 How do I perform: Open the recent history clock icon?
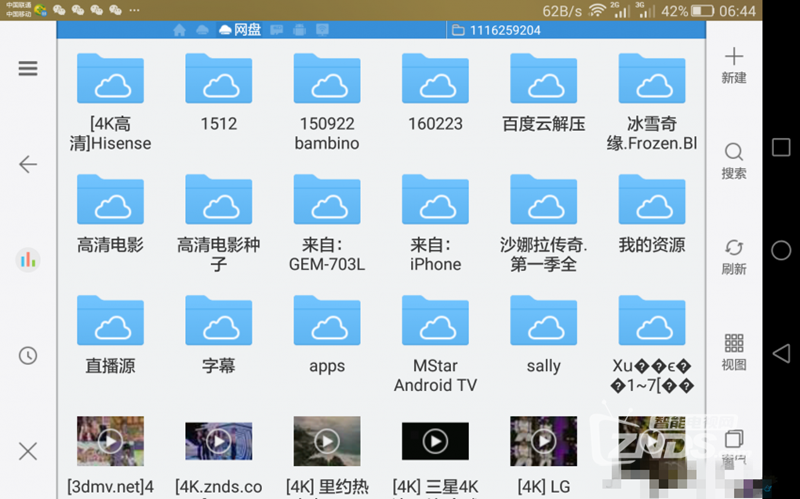click(28, 356)
